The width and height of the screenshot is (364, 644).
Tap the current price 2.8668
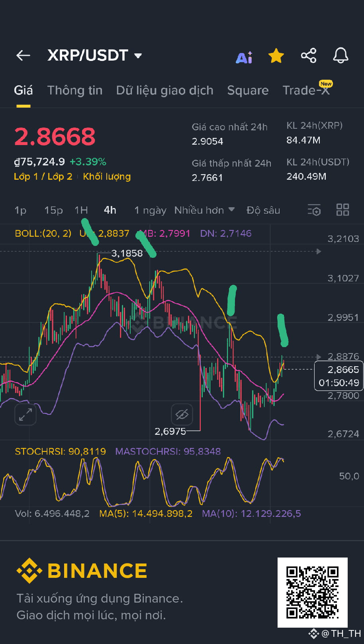tap(55, 137)
